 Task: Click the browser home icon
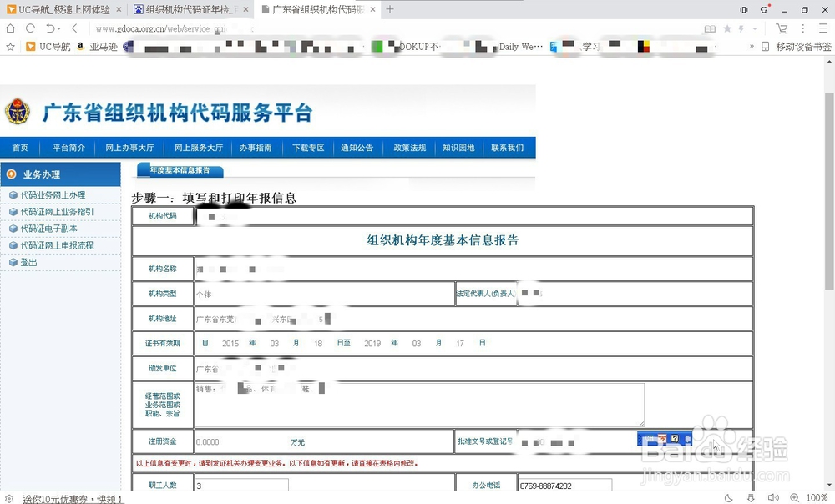(10, 28)
